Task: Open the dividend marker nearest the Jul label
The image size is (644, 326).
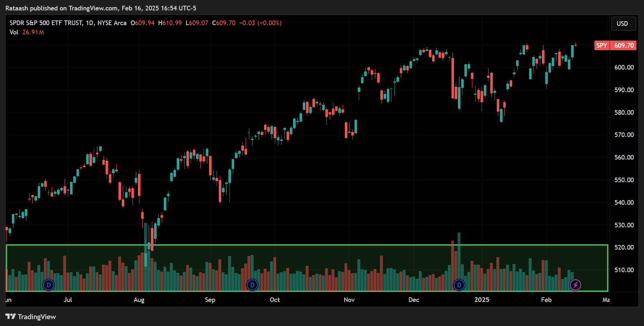Action: [48, 285]
